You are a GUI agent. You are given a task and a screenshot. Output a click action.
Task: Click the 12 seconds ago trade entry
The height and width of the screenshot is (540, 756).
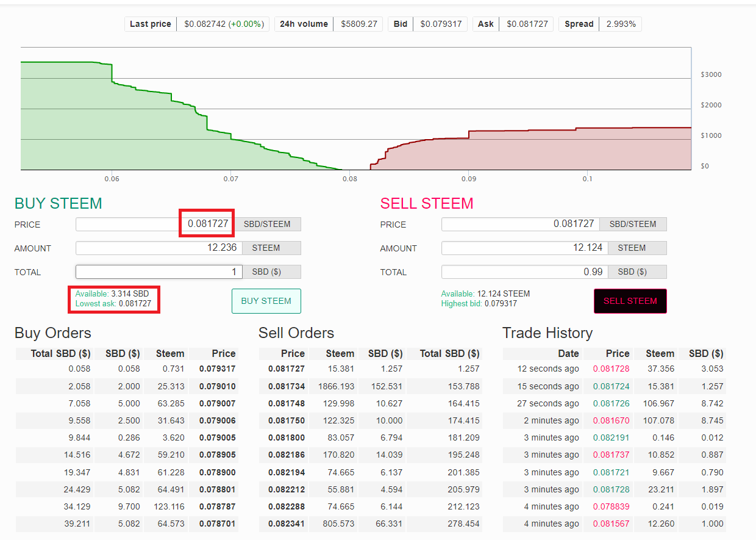[x=614, y=369]
